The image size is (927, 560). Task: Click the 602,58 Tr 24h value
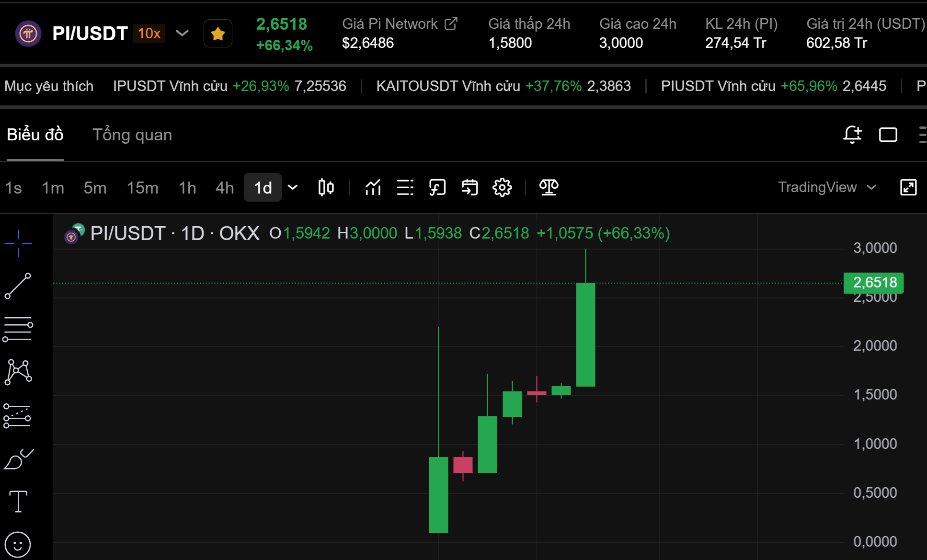836,43
